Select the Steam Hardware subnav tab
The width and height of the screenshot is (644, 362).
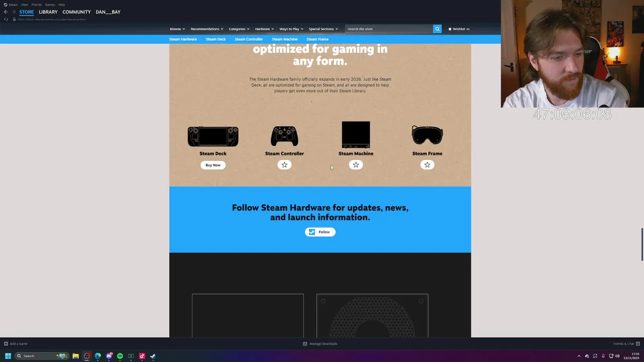point(183,39)
